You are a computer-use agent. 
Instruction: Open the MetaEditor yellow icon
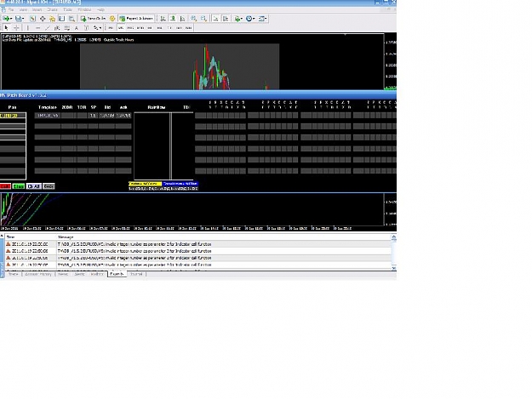point(112,19)
